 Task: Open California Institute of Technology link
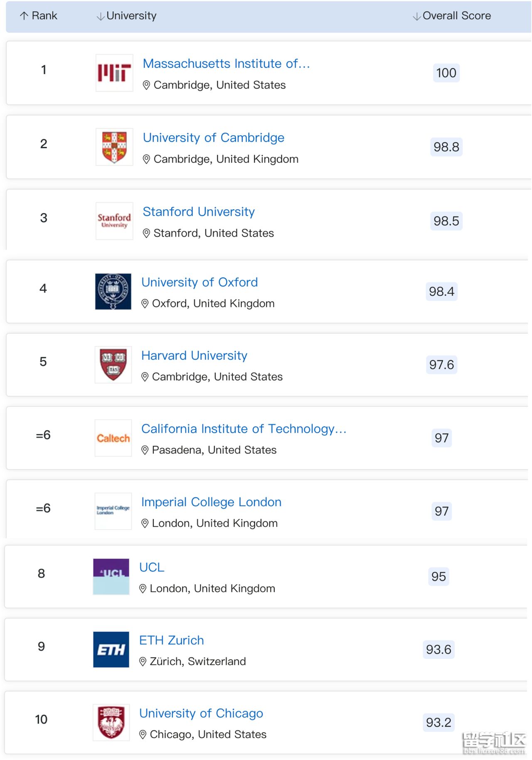click(x=244, y=428)
